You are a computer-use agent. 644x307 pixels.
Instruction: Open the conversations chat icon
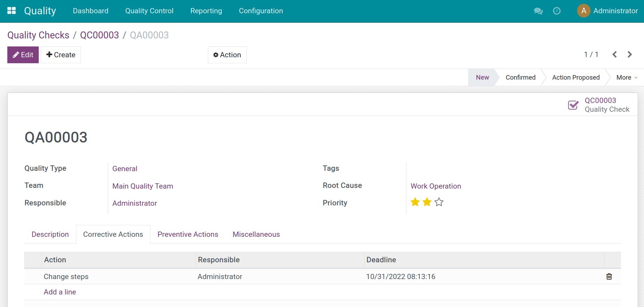[x=538, y=11]
